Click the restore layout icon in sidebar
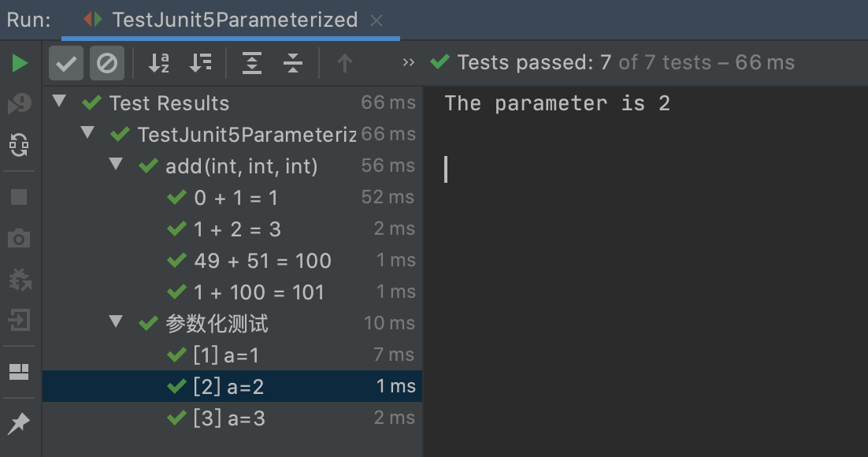The width and height of the screenshot is (868, 457). pyautogui.click(x=20, y=372)
